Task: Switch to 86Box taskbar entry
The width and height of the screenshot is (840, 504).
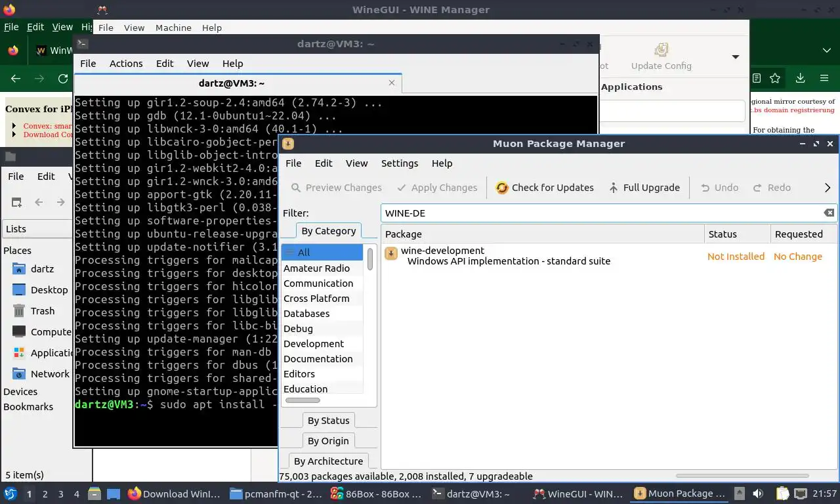Action: pyautogui.click(x=376, y=493)
